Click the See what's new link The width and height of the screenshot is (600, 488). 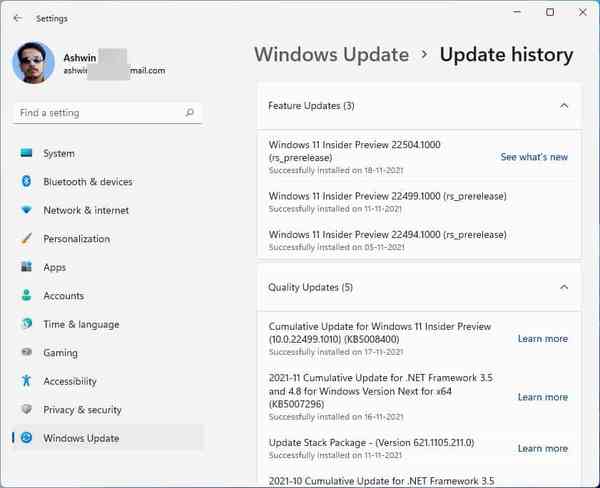534,157
